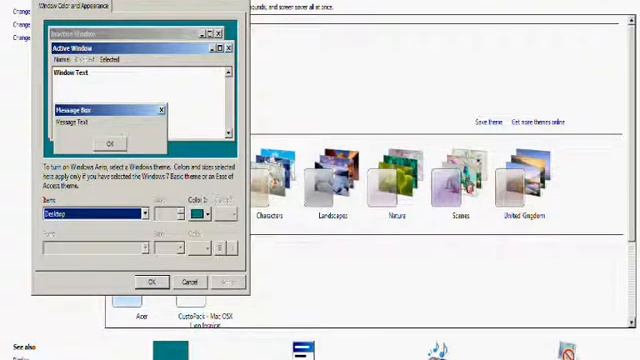Click OK in the Window Color dialog

tap(152, 282)
